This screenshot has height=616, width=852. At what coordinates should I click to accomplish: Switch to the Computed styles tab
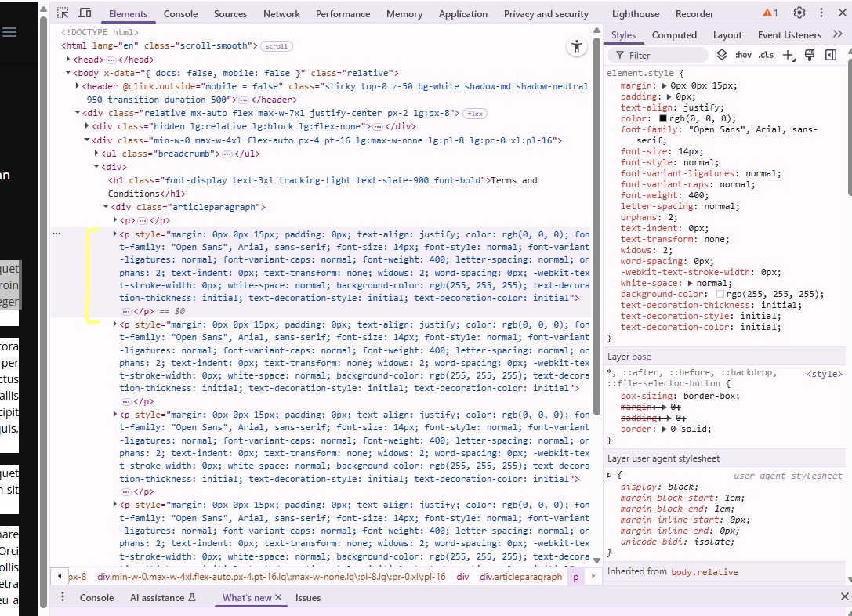(674, 34)
